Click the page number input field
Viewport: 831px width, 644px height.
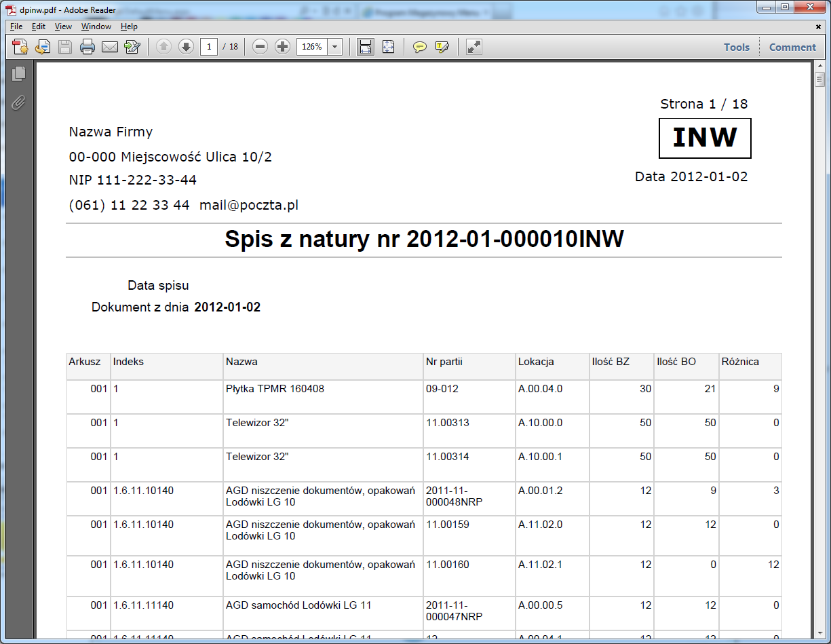(x=208, y=47)
